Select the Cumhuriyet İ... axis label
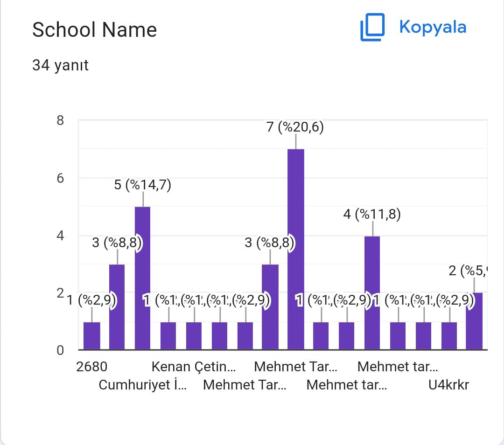 143,385
